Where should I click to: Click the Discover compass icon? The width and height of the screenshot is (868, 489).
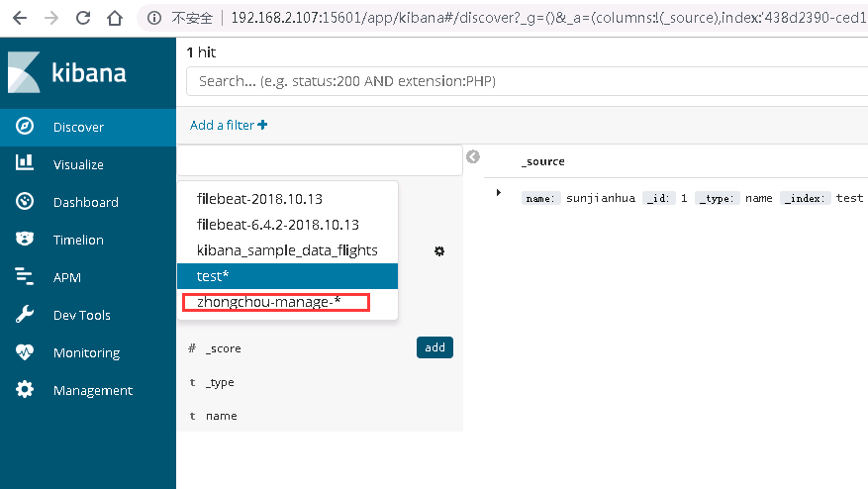click(25, 127)
